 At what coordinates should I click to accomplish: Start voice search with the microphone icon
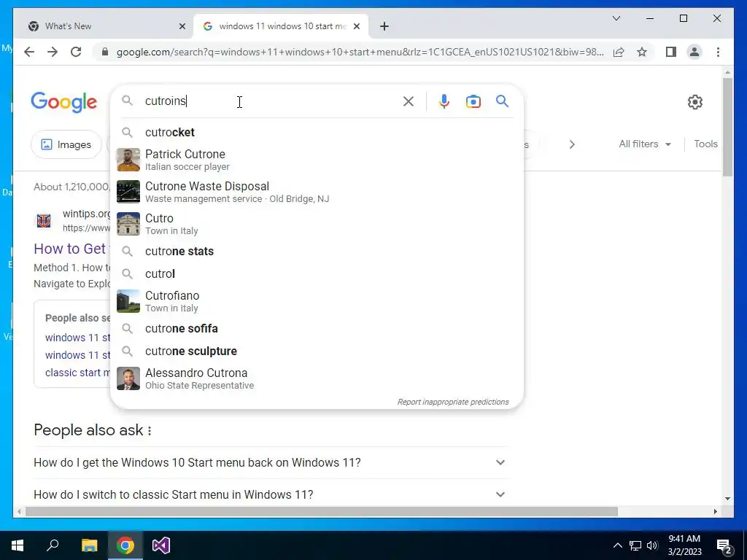coord(444,101)
